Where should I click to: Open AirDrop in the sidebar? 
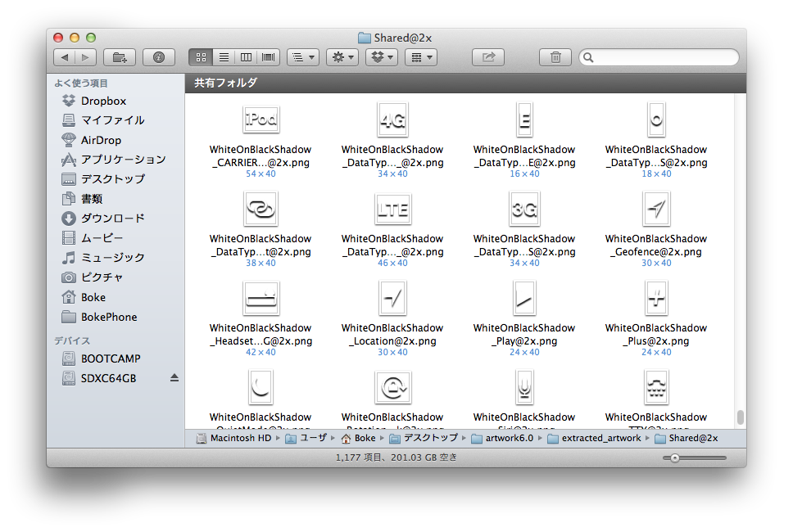pos(92,140)
